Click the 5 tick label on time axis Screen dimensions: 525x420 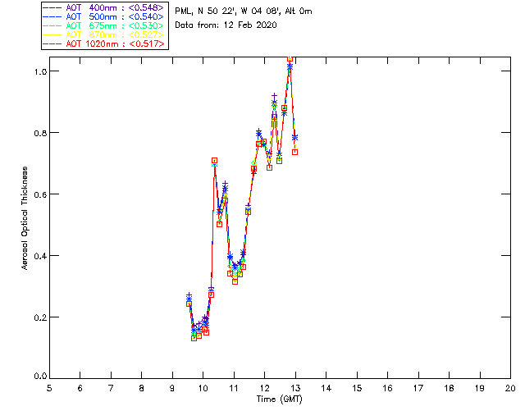[49, 388]
